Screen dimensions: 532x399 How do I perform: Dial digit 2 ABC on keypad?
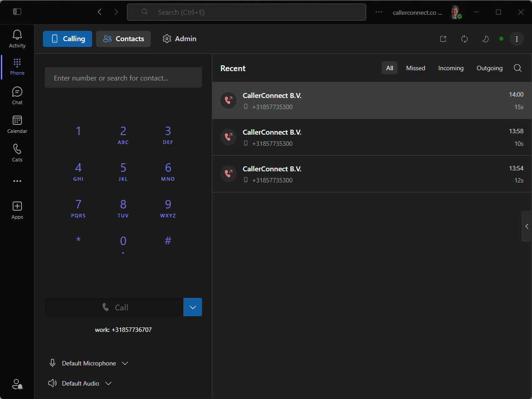[123, 135]
